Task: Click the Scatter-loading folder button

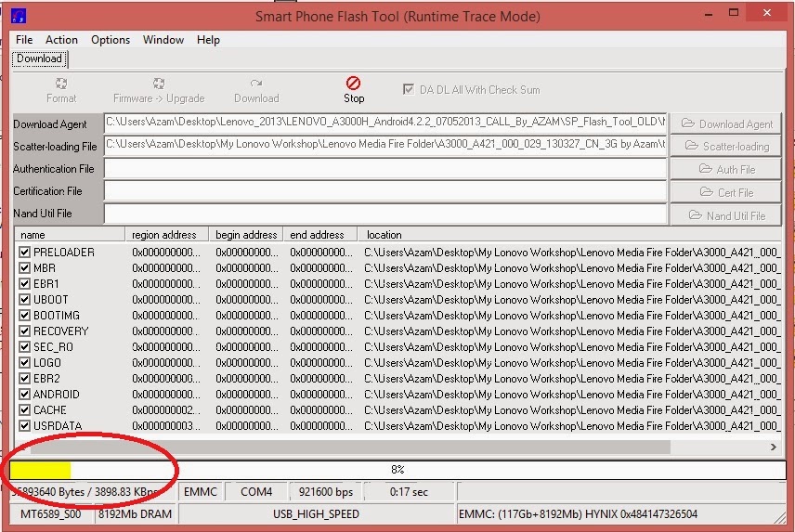Action: (725, 147)
